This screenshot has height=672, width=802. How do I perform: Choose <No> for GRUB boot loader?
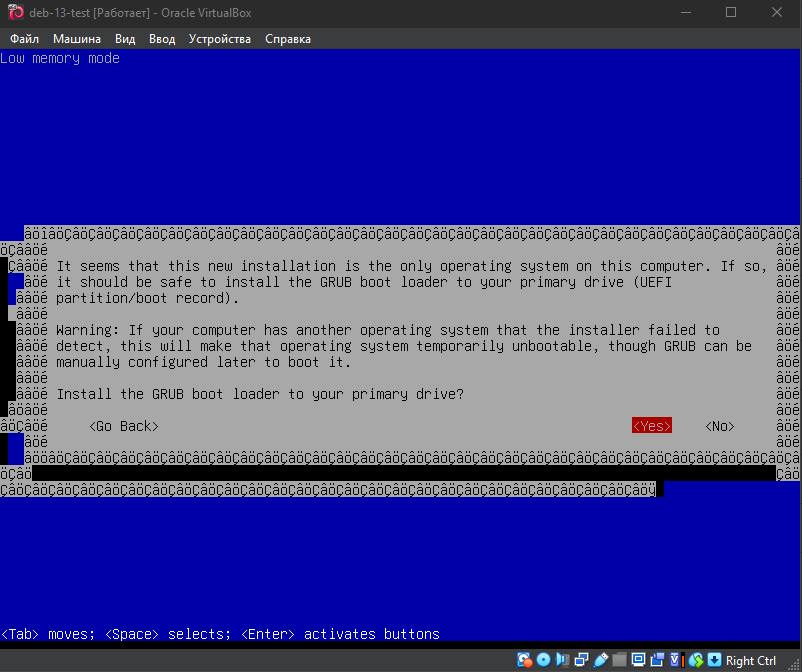pyautogui.click(x=719, y=426)
